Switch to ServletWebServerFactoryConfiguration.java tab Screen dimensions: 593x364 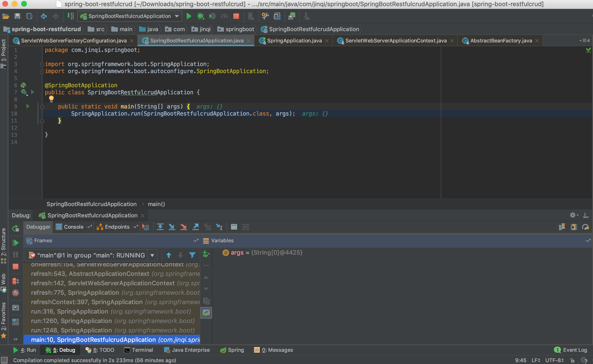pyautogui.click(x=73, y=41)
